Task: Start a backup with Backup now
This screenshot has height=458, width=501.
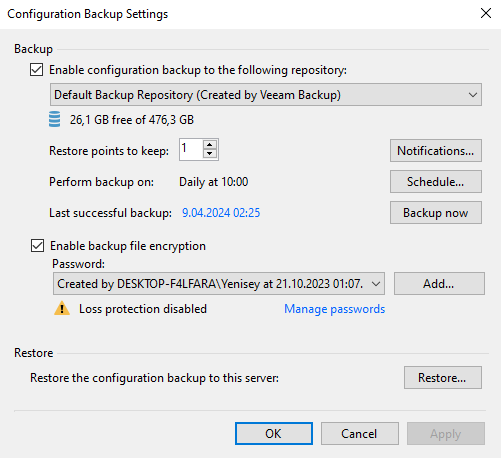Action: (x=436, y=213)
